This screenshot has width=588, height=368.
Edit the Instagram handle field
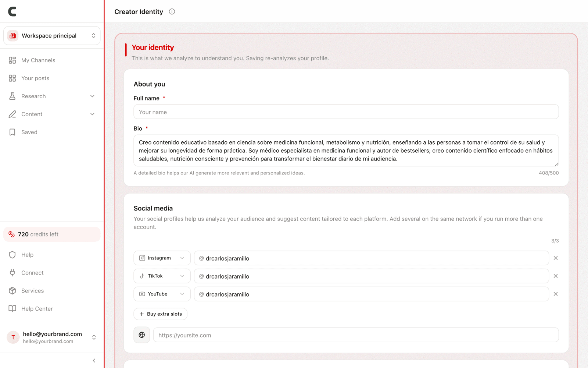pos(372,258)
